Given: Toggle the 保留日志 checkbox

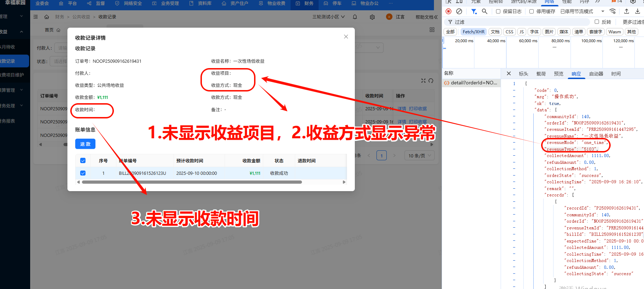Looking at the screenshot, I should pos(498,11).
